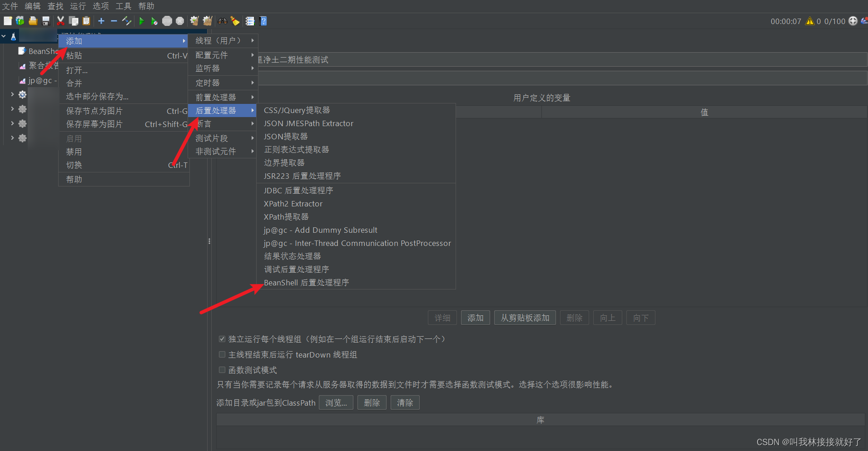868x451 pixels.
Task: Click the yellow warning triangle icon
Action: (x=810, y=21)
